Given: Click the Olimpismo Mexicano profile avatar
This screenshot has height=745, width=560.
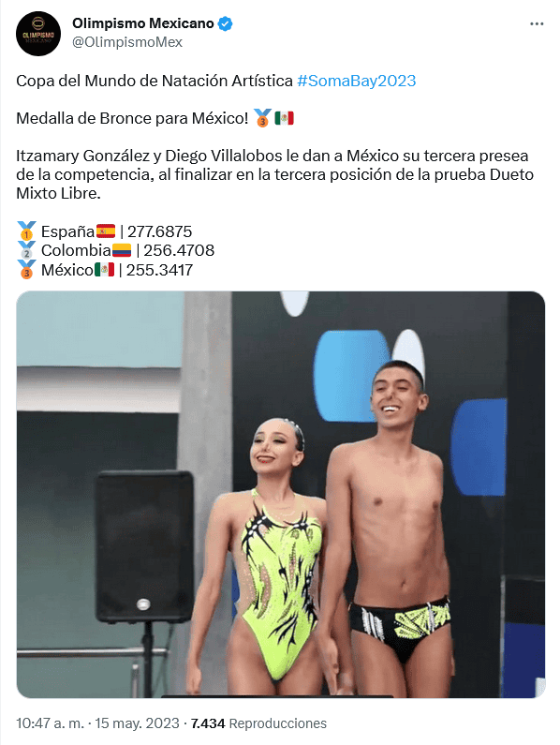Looking at the screenshot, I should [x=38, y=33].
